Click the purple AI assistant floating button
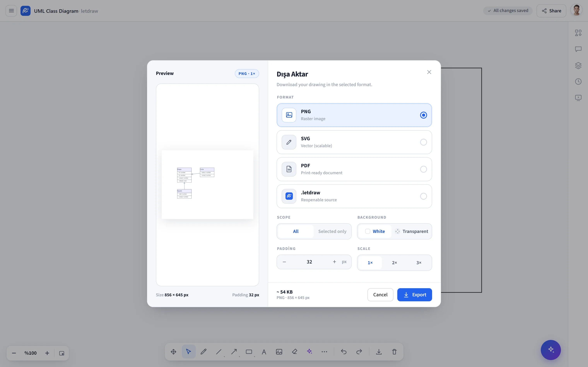588x367 pixels. (551, 350)
